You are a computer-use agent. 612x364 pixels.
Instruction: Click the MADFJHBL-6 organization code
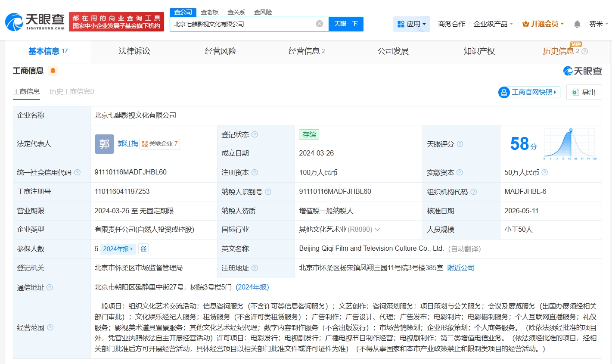pos(525,192)
